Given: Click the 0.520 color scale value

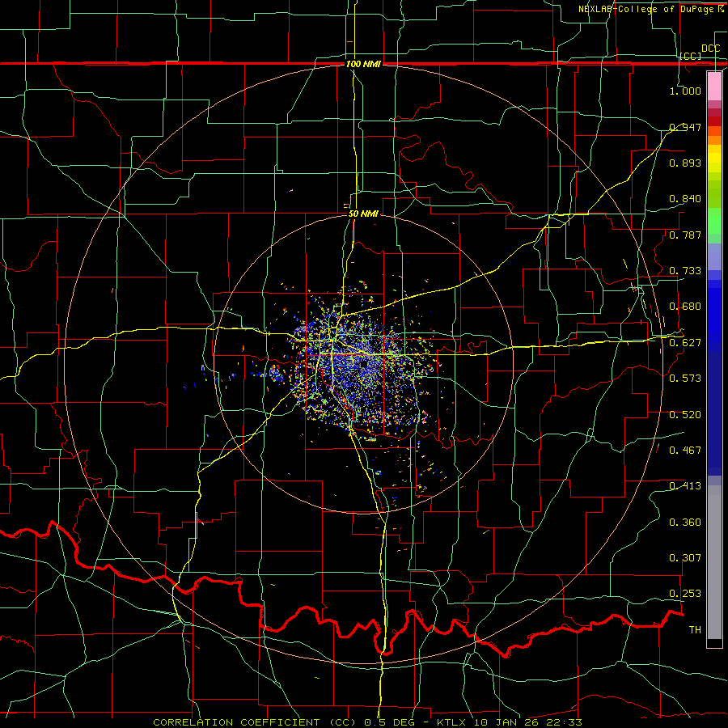Looking at the screenshot, I should [685, 415].
